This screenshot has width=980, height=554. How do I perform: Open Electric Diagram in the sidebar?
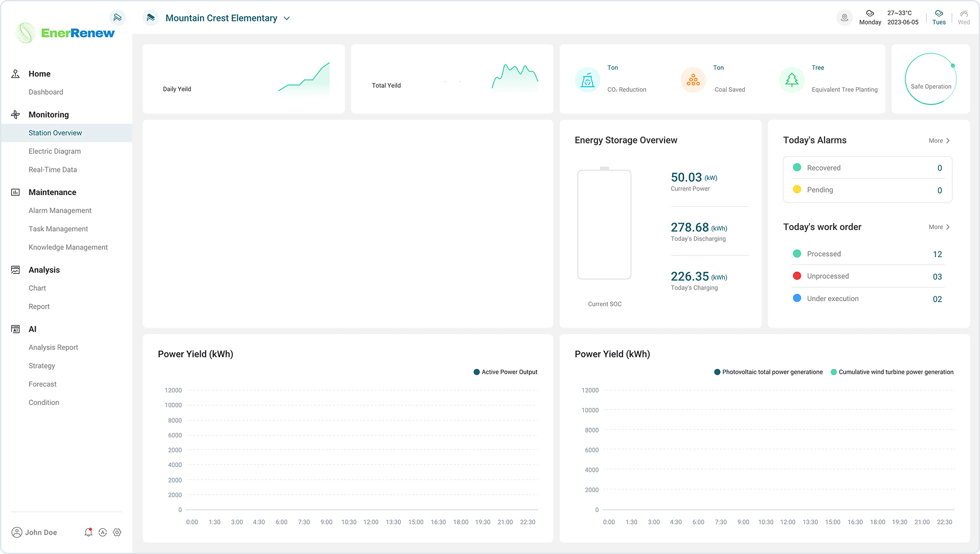coord(55,151)
